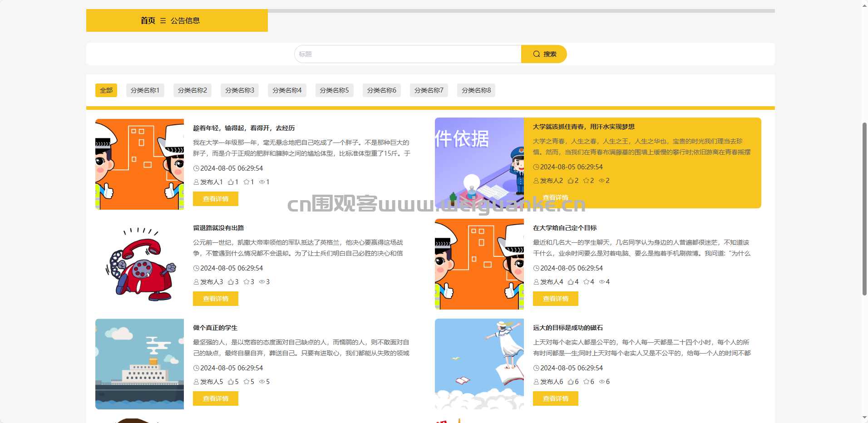Focus the 标题 search input field
The height and width of the screenshot is (423, 868).
(x=408, y=54)
